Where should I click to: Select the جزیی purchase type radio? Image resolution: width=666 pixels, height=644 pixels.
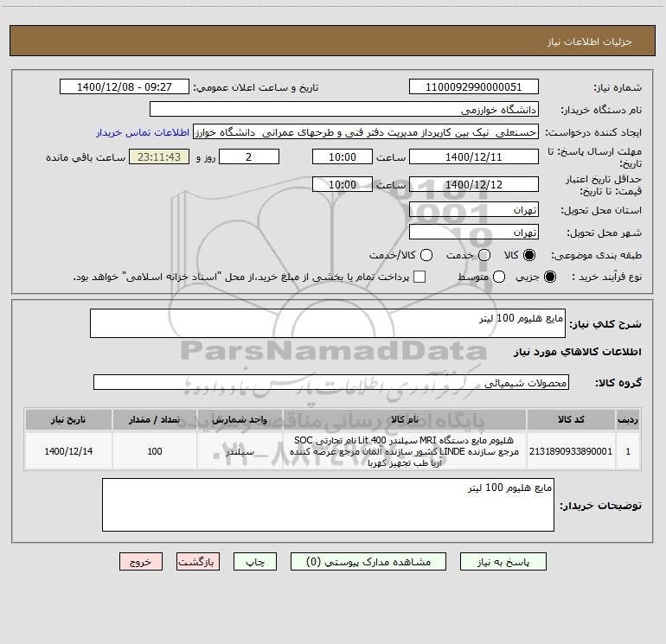(549, 277)
